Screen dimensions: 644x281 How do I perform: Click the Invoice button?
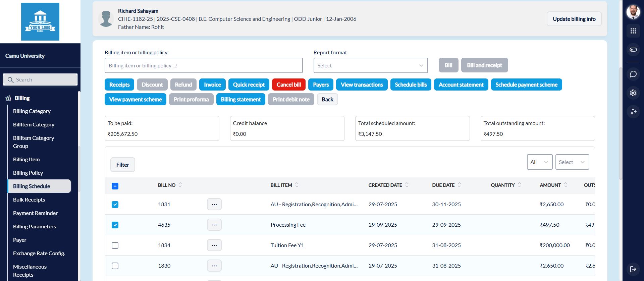tap(212, 85)
